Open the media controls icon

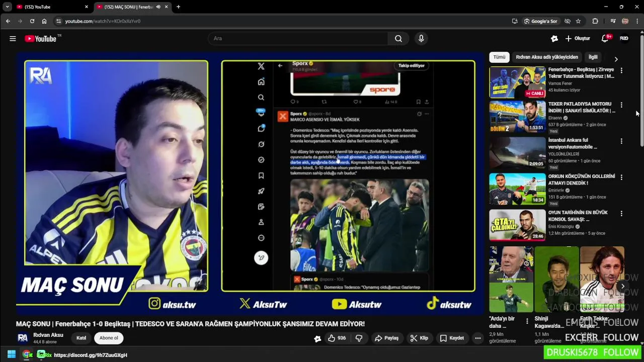point(613,21)
